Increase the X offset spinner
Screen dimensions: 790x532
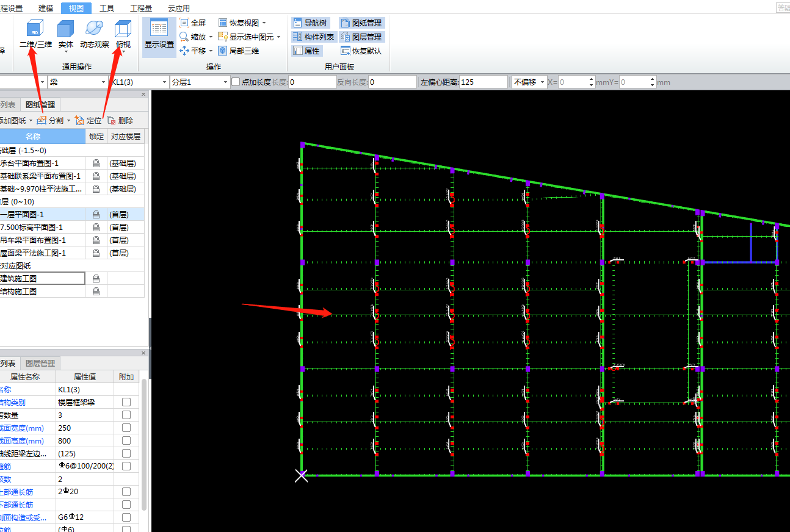click(592, 79)
